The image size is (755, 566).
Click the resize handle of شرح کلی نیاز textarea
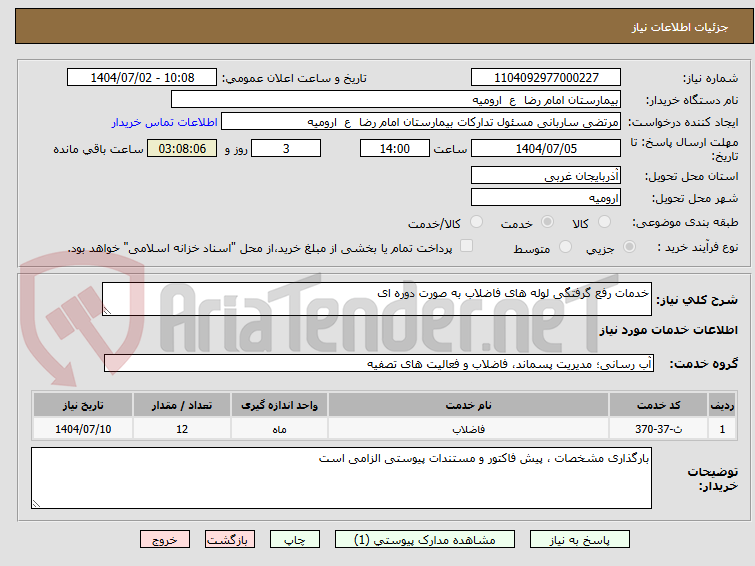(x=107, y=311)
